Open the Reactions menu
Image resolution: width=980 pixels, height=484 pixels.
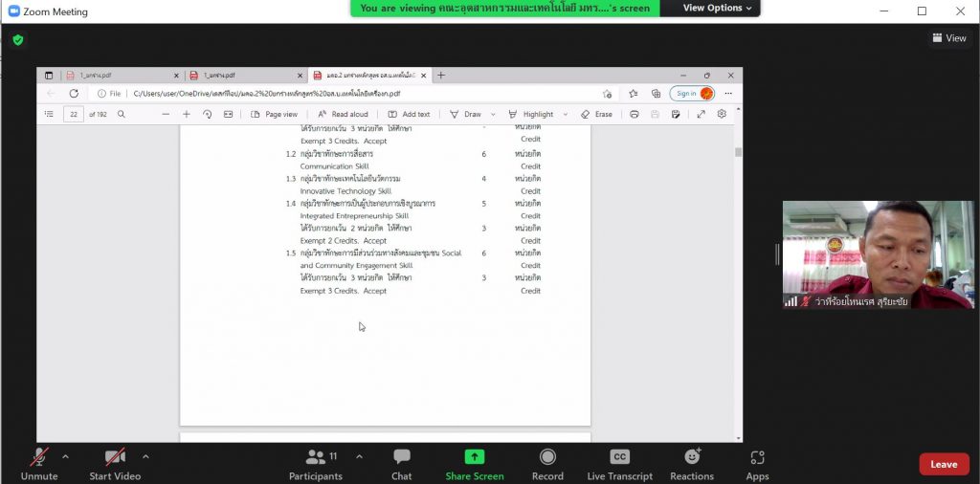coord(691,464)
